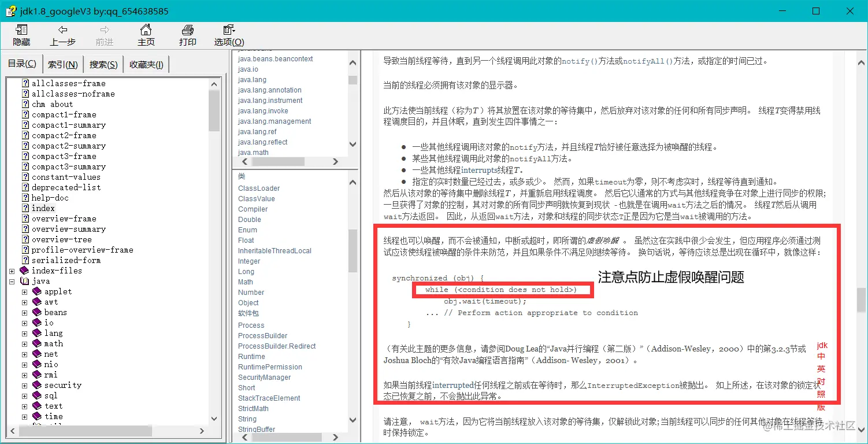This screenshot has height=444, width=868.
Task: Click the 隐藏 (Hide) toolbar icon
Action: point(21,30)
